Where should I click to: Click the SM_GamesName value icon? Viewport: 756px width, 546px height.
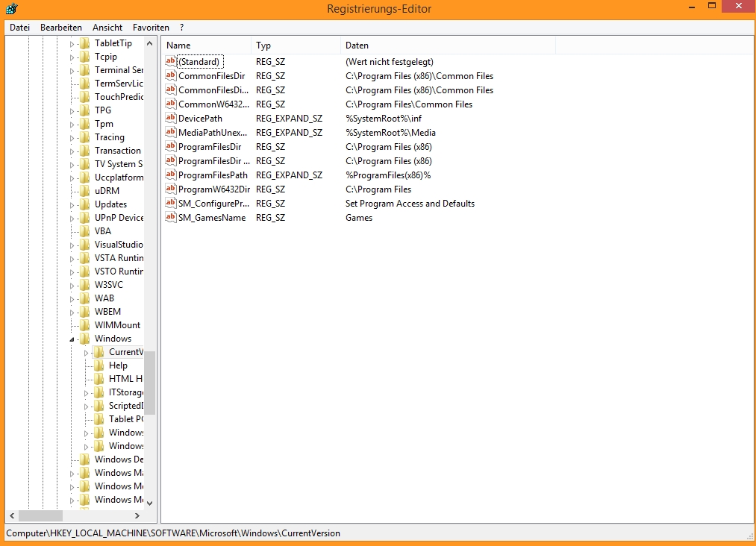[171, 217]
